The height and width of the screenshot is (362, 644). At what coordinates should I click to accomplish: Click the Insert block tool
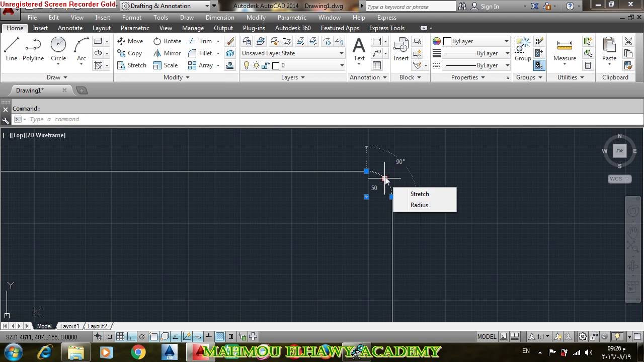[x=401, y=49]
